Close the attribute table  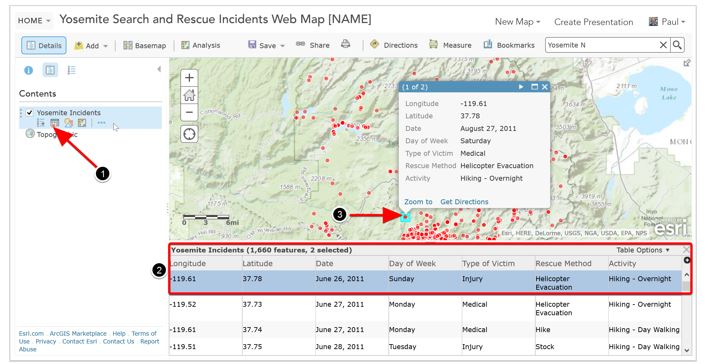(686, 250)
